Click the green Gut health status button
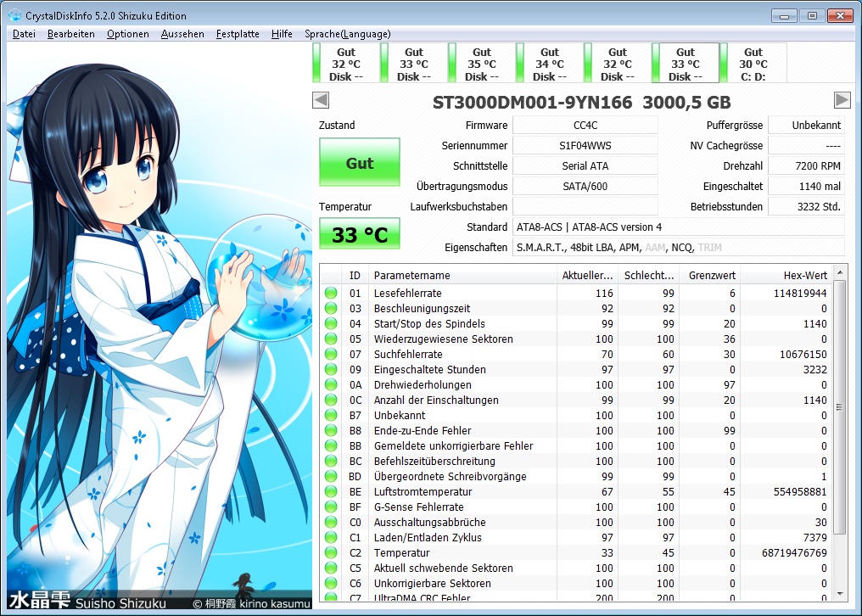This screenshot has height=616, width=862. [x=360, y=162]
